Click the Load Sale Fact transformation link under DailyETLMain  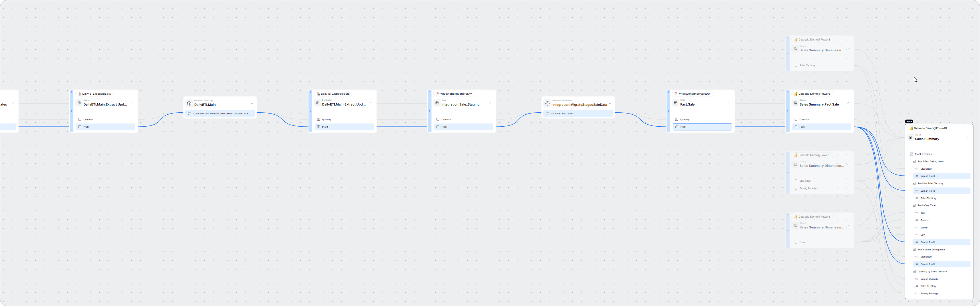[x=220, y=113]
